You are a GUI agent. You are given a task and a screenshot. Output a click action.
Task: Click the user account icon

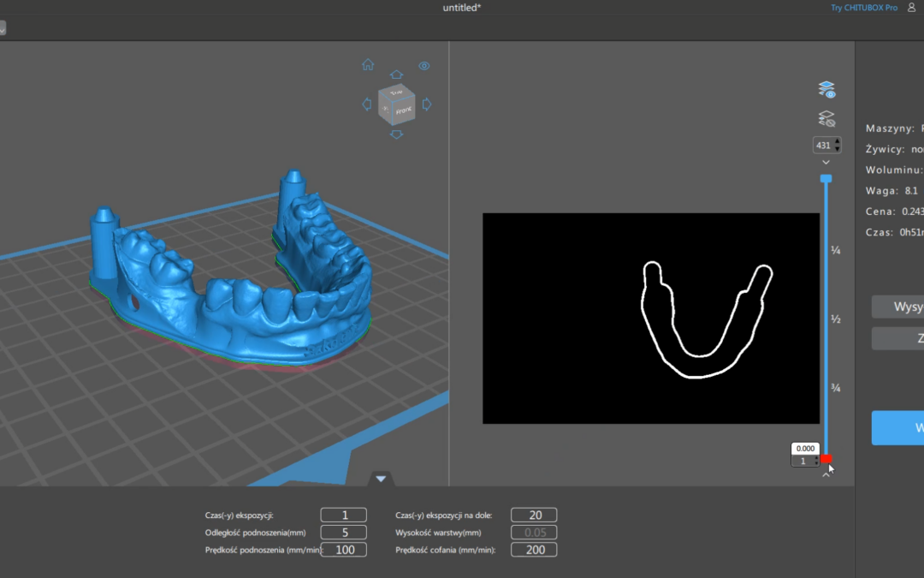pyautogui.click(x=911, y=8)
